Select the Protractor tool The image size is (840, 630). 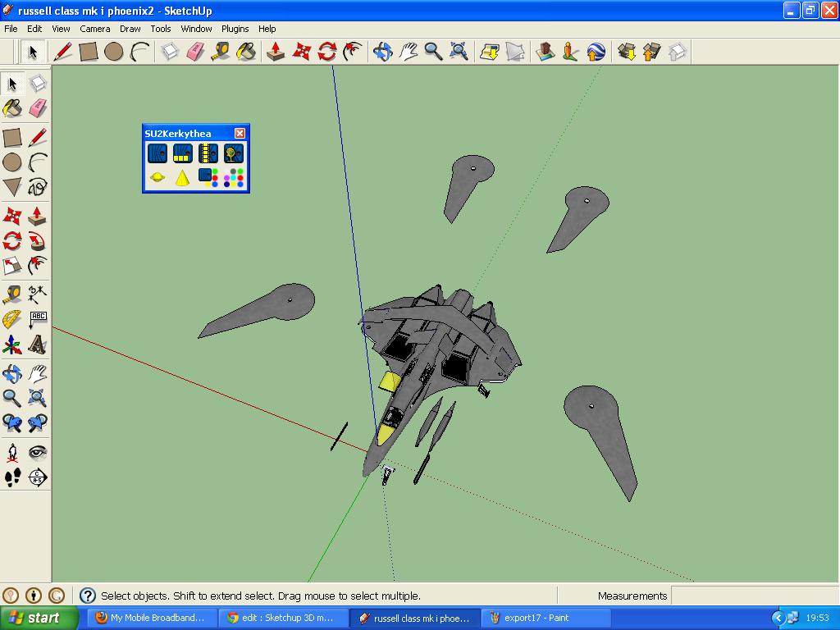(11, 320)
